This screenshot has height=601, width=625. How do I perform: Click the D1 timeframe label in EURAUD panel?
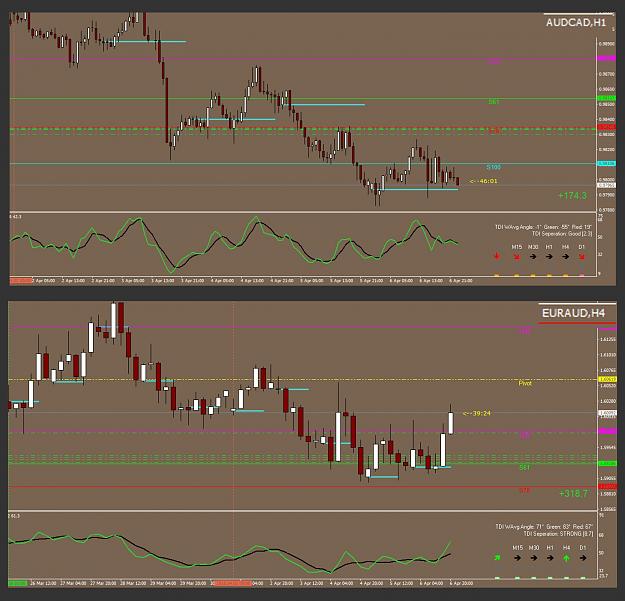583,548
